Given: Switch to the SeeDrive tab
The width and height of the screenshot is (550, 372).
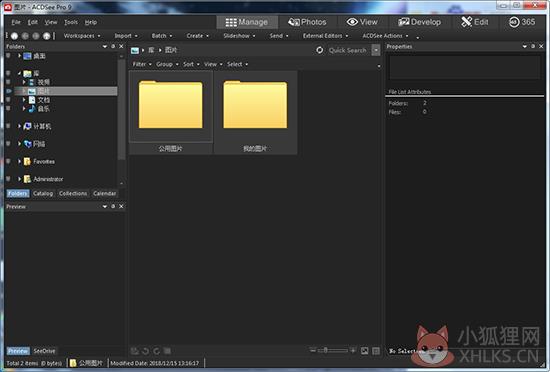Looking at the screenshot, I should pyautogui.click(x=44, y=351).
